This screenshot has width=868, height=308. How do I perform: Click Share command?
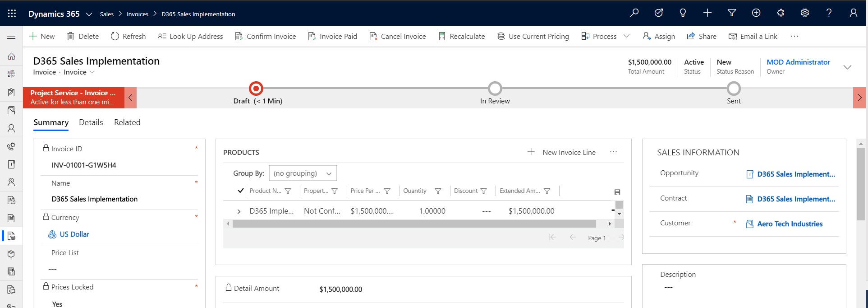[x=701, y=36]
